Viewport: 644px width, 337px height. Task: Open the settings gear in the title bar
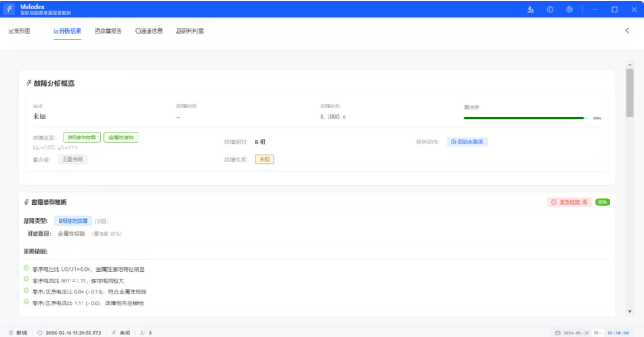pyautogui.click(x=569, y=9)
